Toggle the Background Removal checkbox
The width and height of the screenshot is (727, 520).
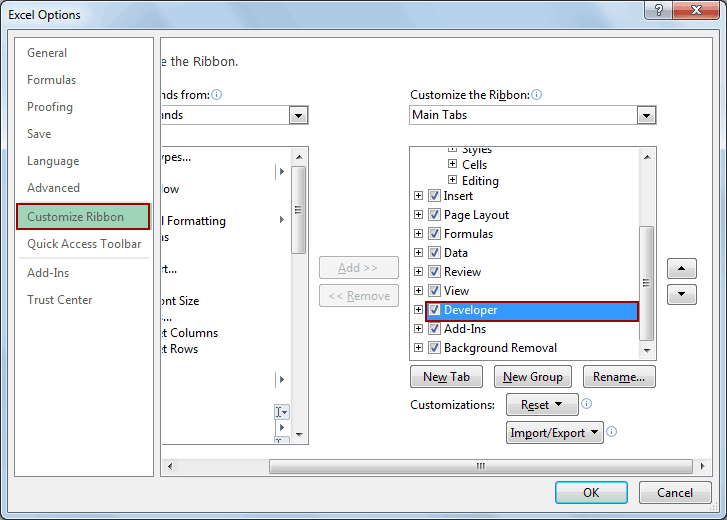pyautogui.click(x=434, y=348)
